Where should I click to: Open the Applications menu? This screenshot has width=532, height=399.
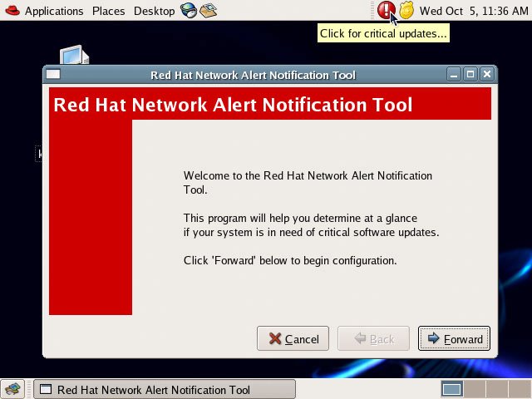pos(54,11)
